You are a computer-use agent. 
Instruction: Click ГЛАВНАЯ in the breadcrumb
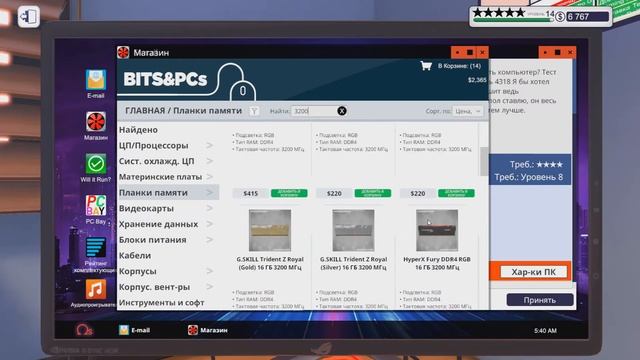[x=145, y=111]
